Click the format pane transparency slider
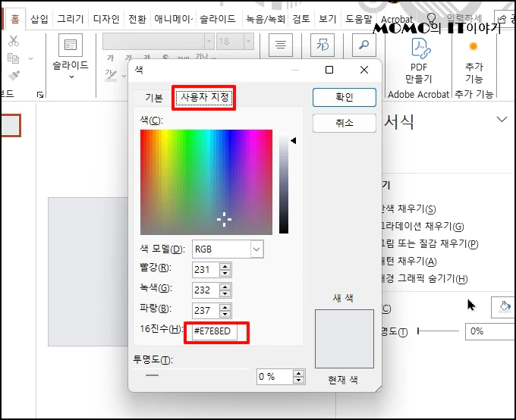Screen dimensions: 516x420 pos(438,331)
